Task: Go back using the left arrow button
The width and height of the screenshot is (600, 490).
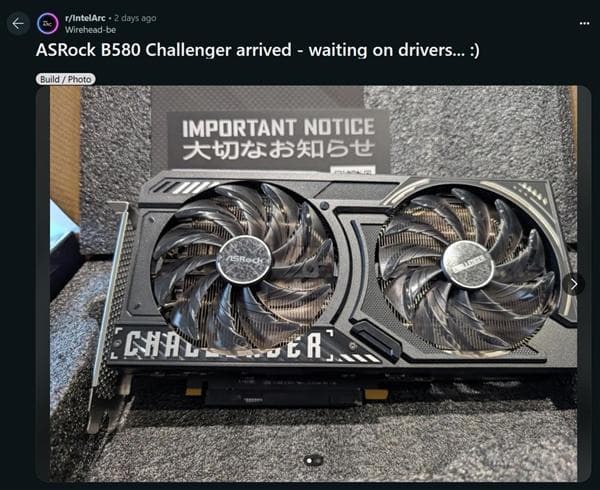Action: pos(18,24)
